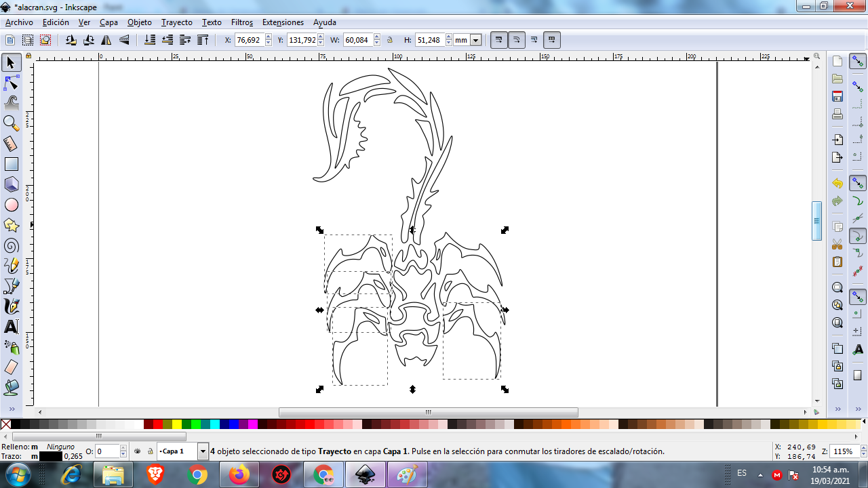
Task: Toggle move patterns with objects
Action: pos(552,40)
